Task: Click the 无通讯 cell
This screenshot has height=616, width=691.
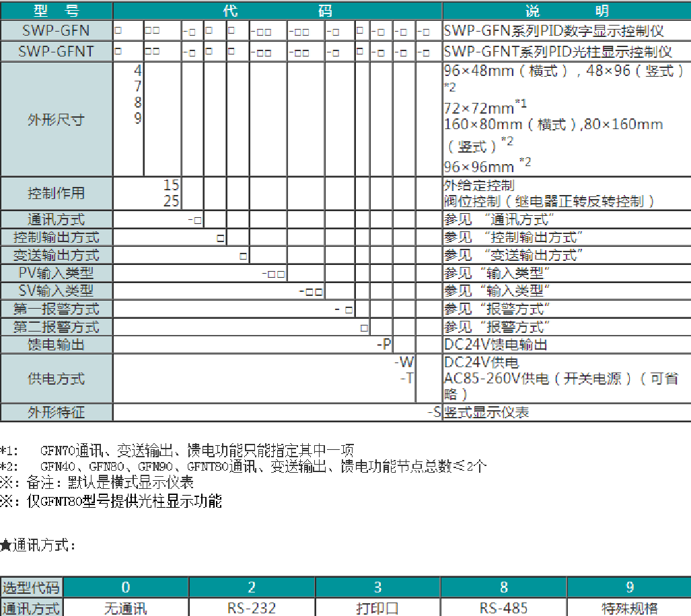Action: pos(126,608)
